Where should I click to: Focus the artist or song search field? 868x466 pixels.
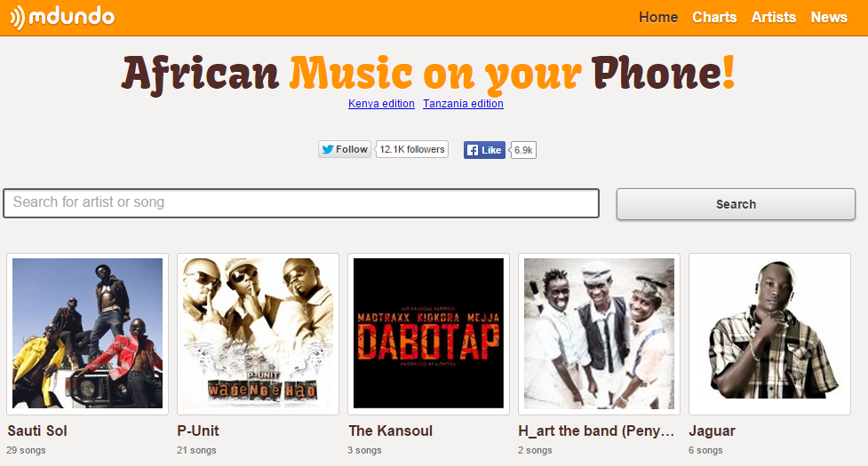click(301, 203)
